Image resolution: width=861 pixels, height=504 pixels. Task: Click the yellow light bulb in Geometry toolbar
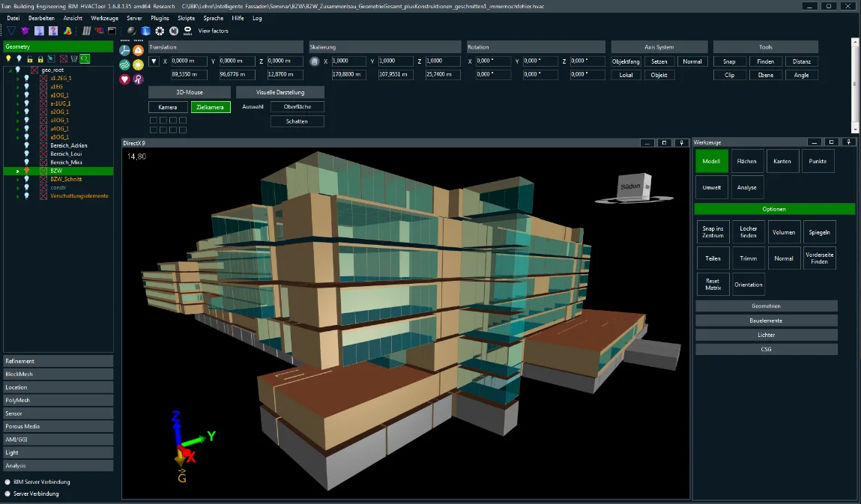8,58
